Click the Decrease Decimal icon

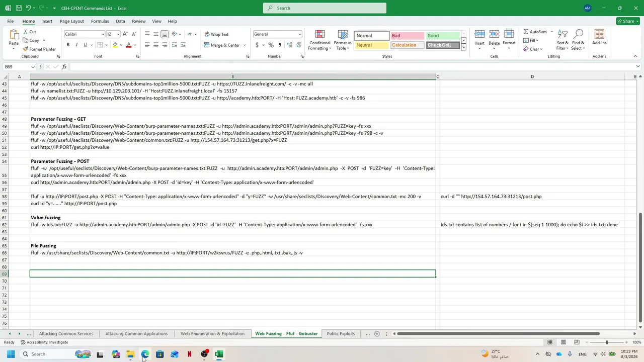tap(298, 45)
